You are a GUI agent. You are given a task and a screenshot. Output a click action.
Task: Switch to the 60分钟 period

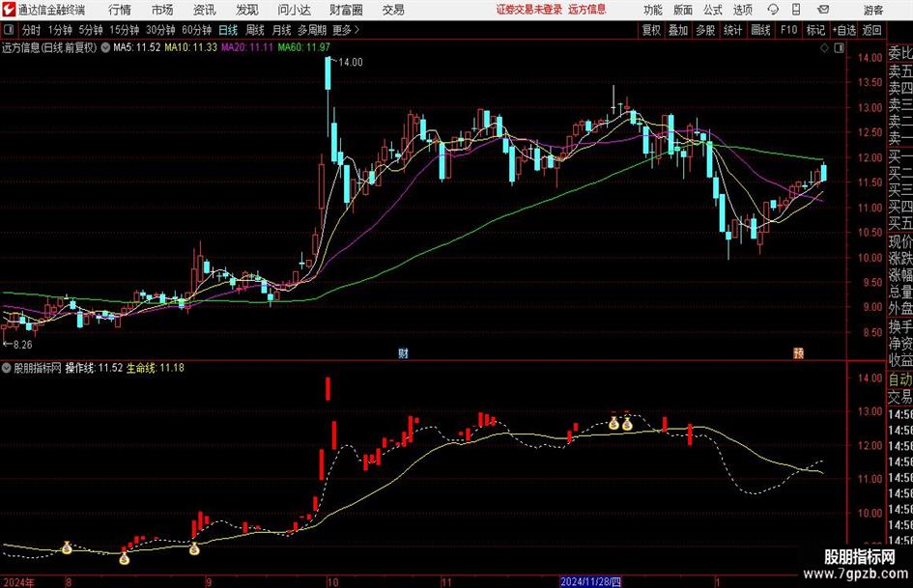(197, 30)
